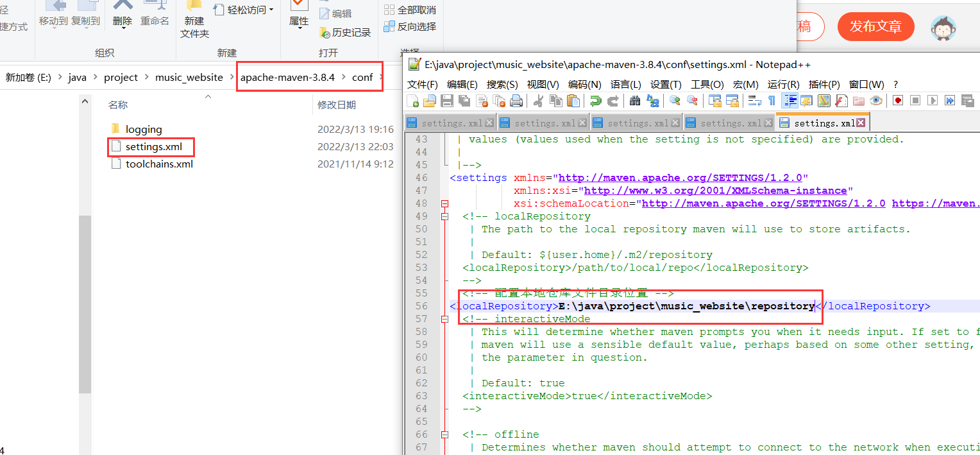980x455 pixels.
Task: Open Folder as Workspace icon
Action: click(x=859, y=101)
